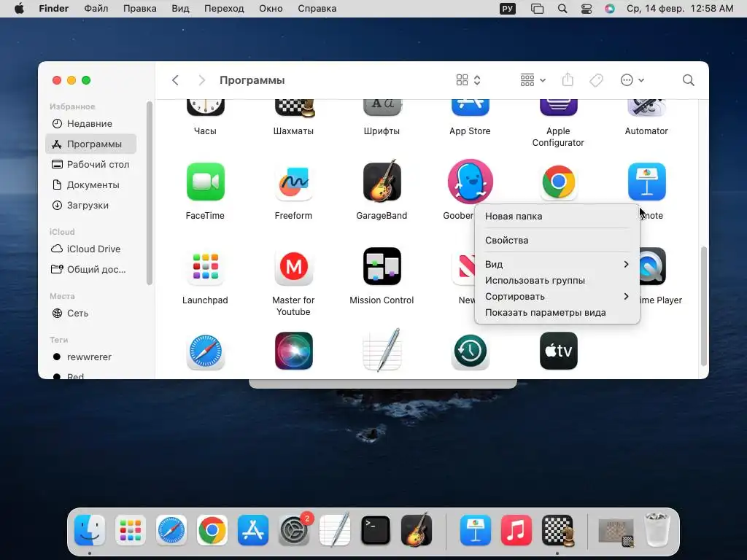This screenshot has height=560, width=747.
Task: Select the Goober app icon
Action: [471, 181]
